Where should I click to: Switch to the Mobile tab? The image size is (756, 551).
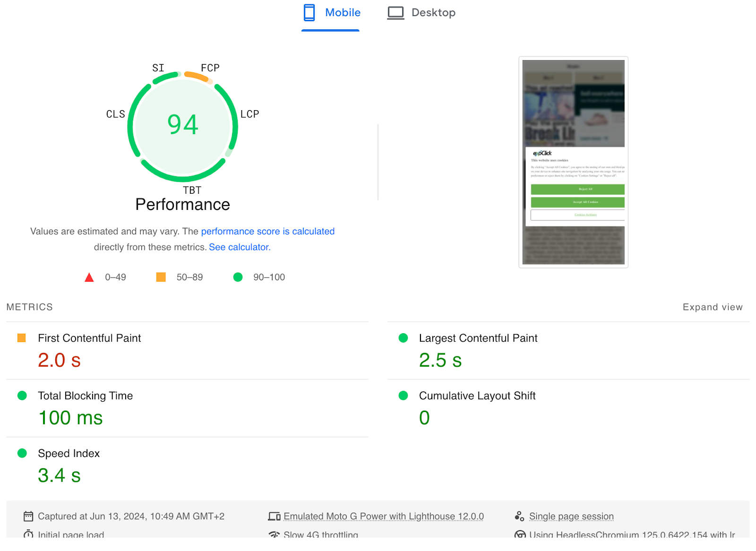(331, 13)
